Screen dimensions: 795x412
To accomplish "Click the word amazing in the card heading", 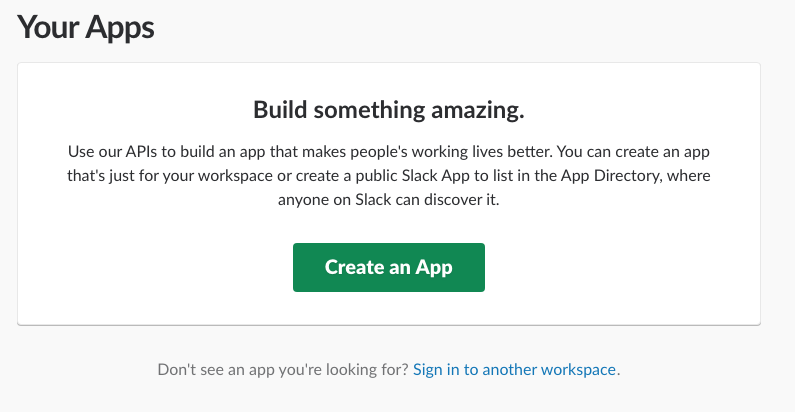I will (x=476, y=109).
